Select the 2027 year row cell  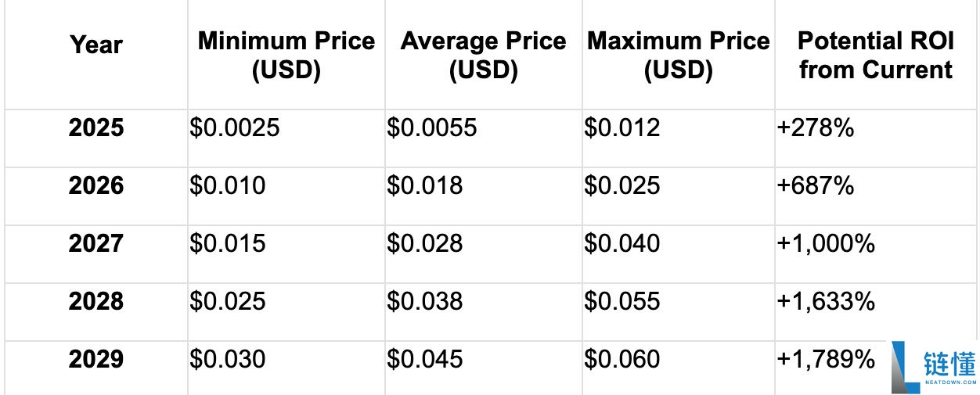tap(96, 243)
